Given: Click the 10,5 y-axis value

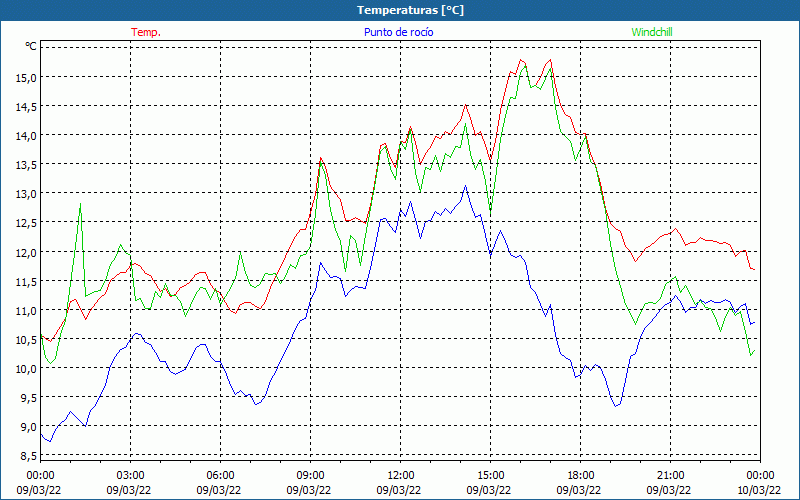Looking at the screenshot, I should (x=27, y=339).
